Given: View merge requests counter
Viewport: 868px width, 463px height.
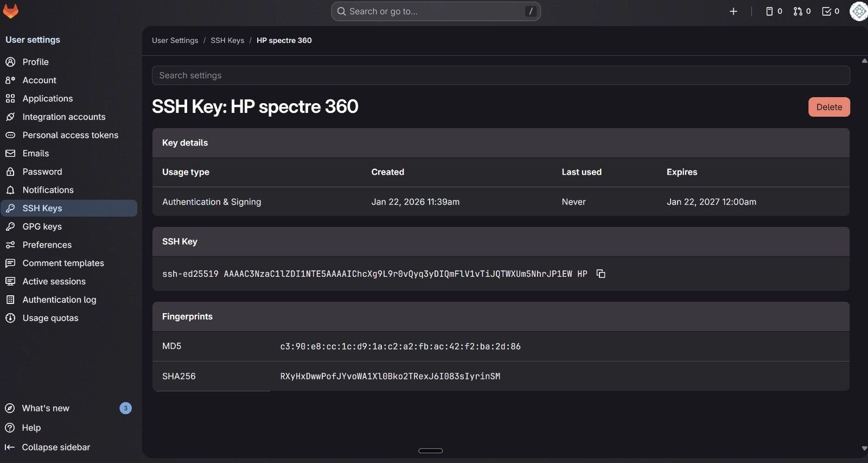Looking at the screenshot, I should pyautogui.click(x=802, y=11).
